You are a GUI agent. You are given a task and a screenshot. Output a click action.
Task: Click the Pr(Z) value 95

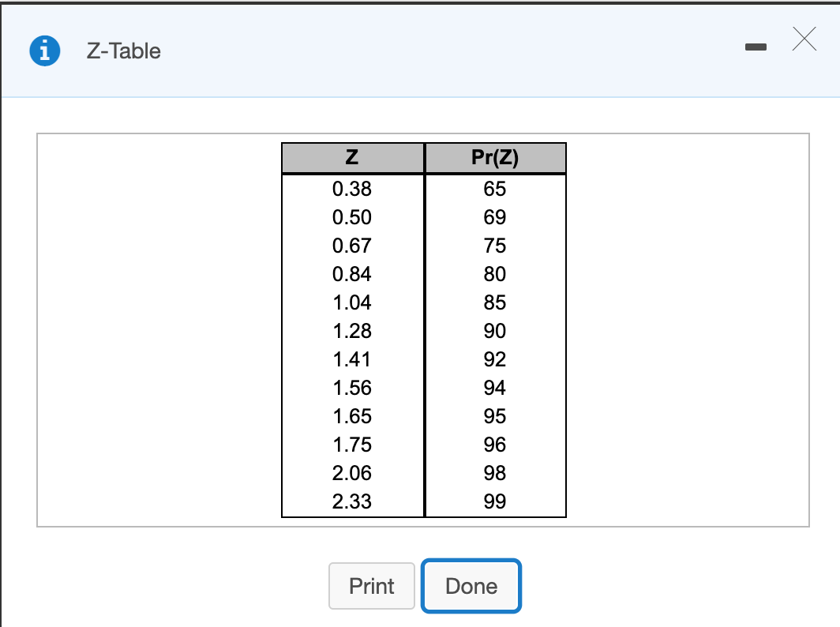click(495, 416)
